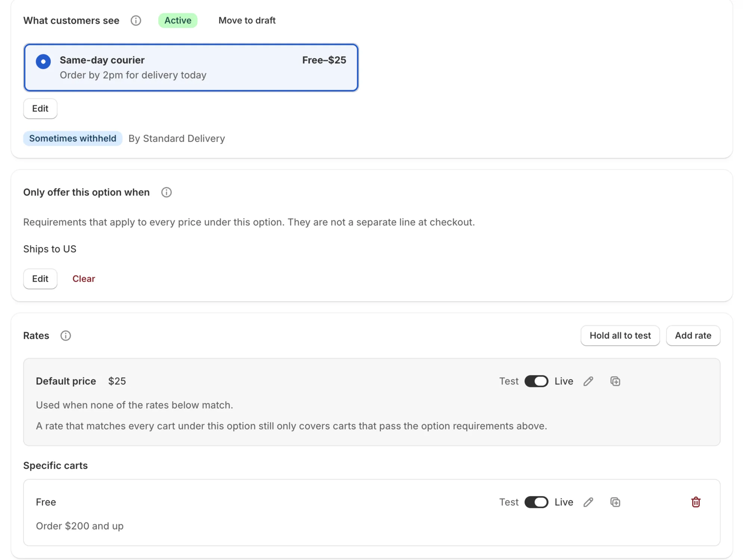Click Order $200 and up condition text
Viewport: 743px width, 560px height.
point(80,526)
